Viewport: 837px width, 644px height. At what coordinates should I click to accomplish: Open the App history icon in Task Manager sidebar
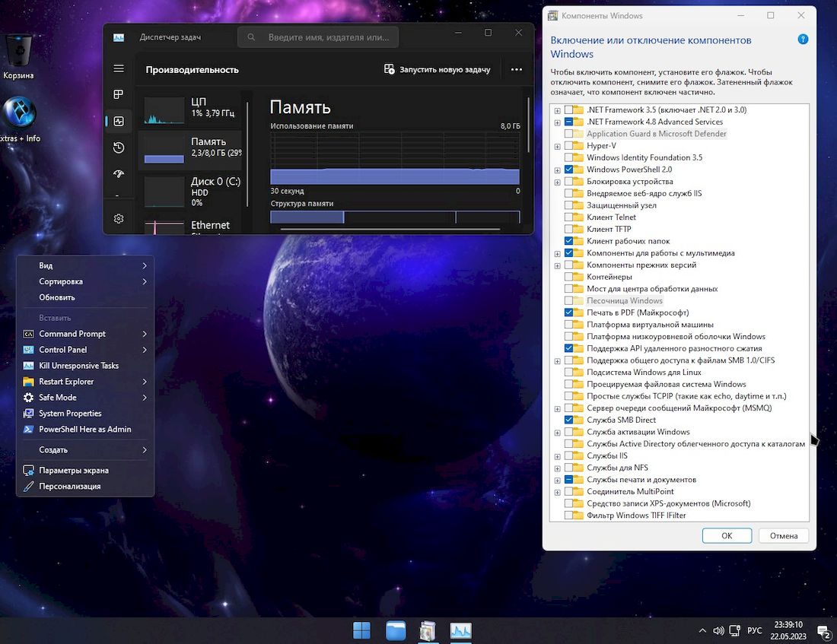(119, 148)
